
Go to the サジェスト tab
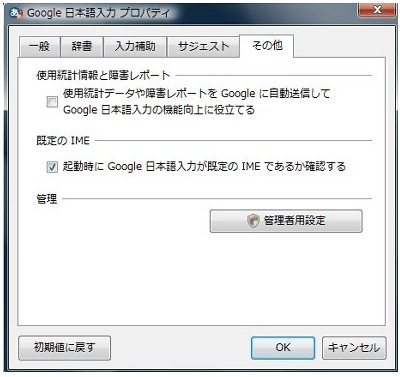pyautogui.click(x=203, y=47)
